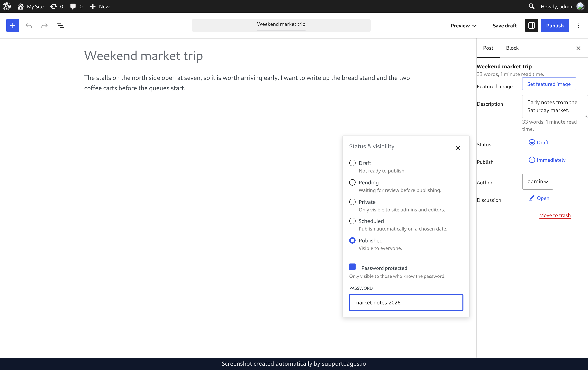The width and height of the screenshot is (588, 370).
Task: Click the Immediately publish date link
Action: 547,160
